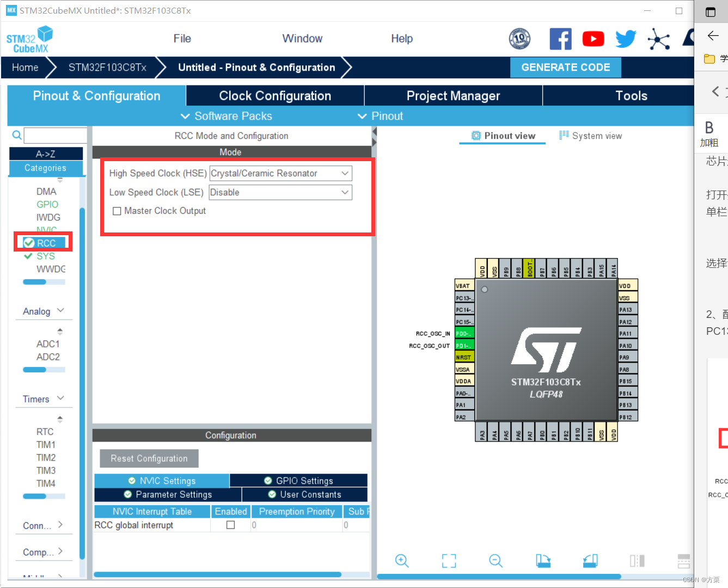Click the folder icon in right window

point(709,59)
